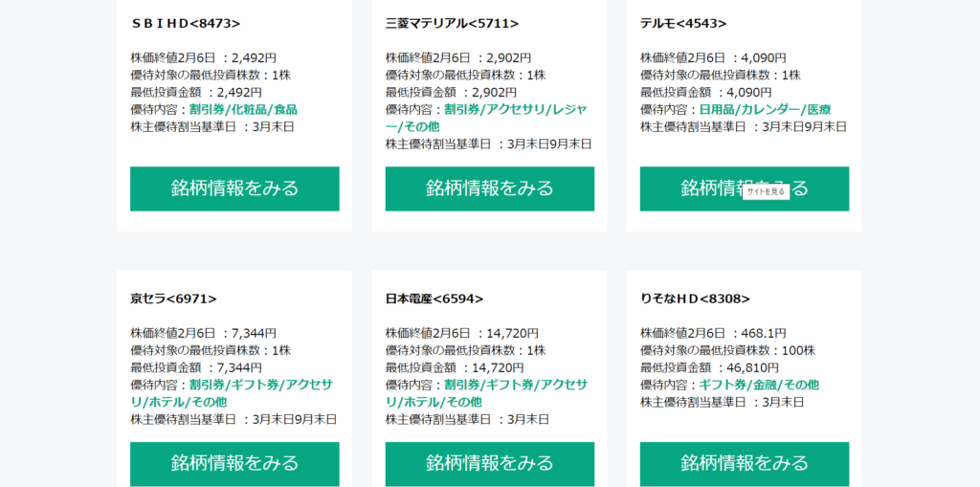
Task: Select heading 三菱マテリアル<5711>
Action: (452, 24)
